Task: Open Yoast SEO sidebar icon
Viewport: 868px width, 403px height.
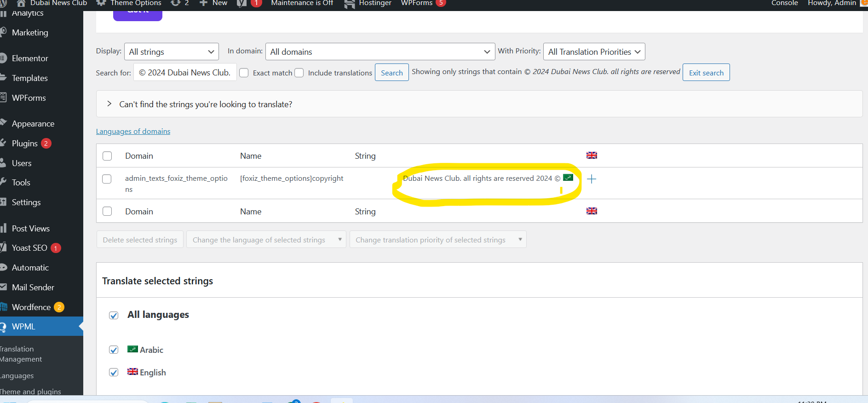Action: click(x=3, y=248)
